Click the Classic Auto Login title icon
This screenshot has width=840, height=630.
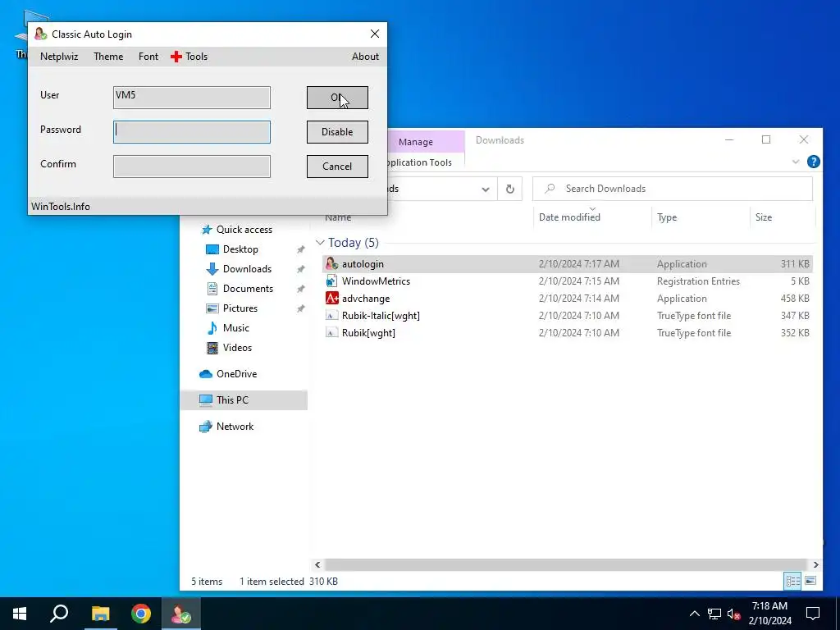point(41,34)
